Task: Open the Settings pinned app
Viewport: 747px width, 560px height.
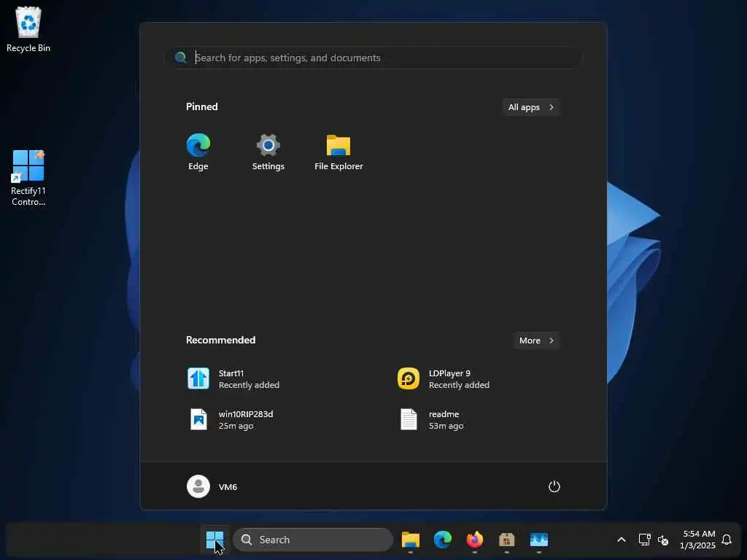Action: click(268, 152)
